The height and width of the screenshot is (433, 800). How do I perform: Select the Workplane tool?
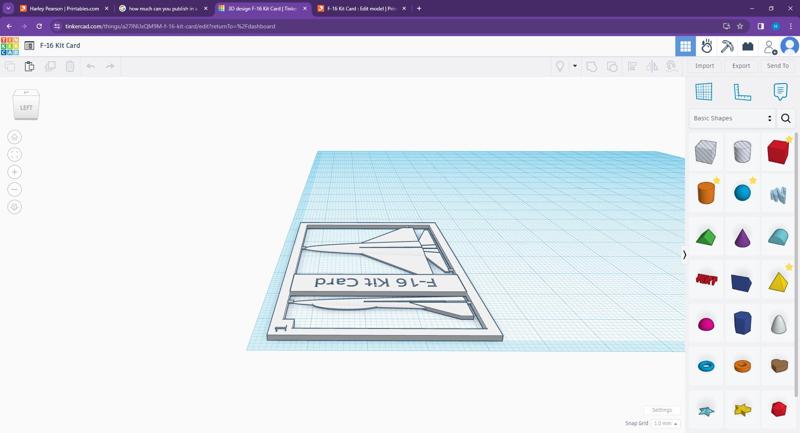[x=704, y=92]
